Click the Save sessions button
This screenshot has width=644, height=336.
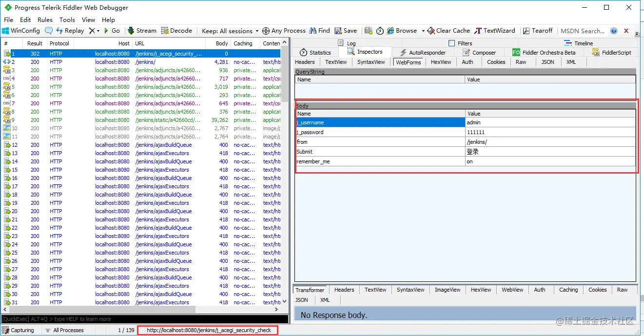345,31
